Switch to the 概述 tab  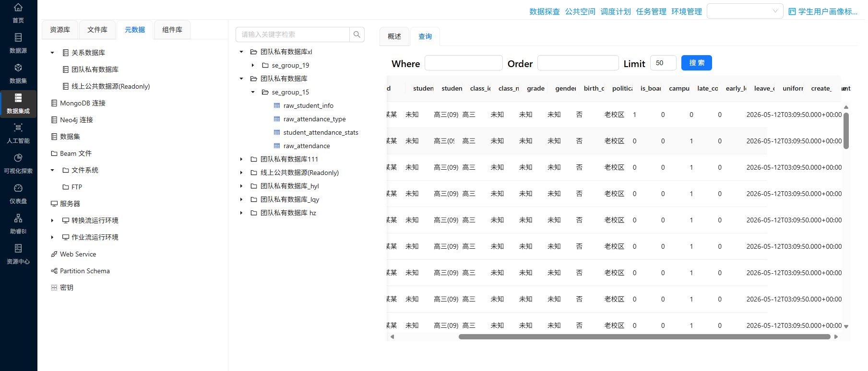(394, 36)
